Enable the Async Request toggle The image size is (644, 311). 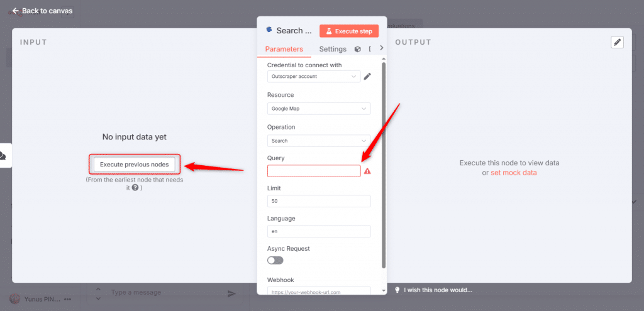click(275, 261)
